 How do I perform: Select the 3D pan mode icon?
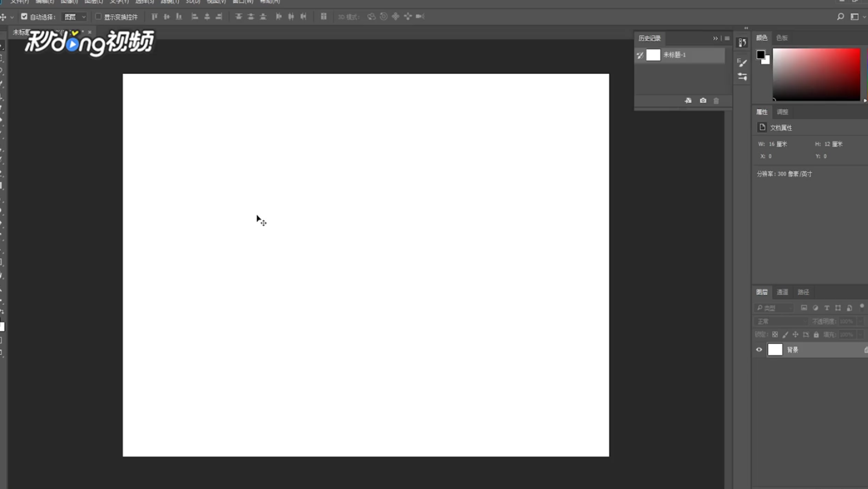tap(395, 16)
